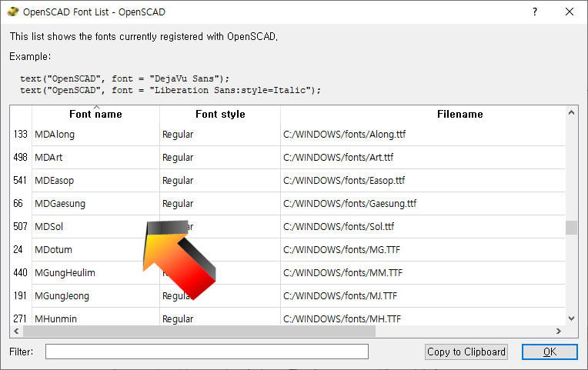Click Regular style in MDGaesung row

pos(178,204)
